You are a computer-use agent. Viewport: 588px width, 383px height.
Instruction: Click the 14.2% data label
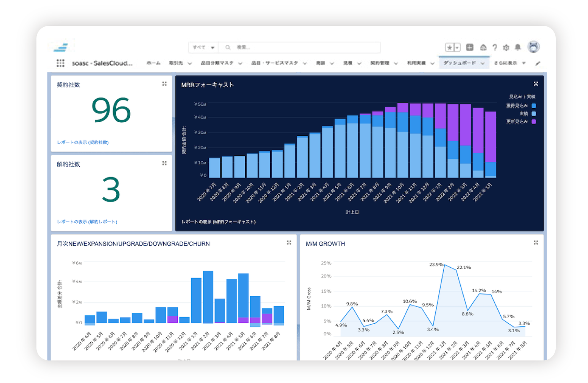pos(479,290)
